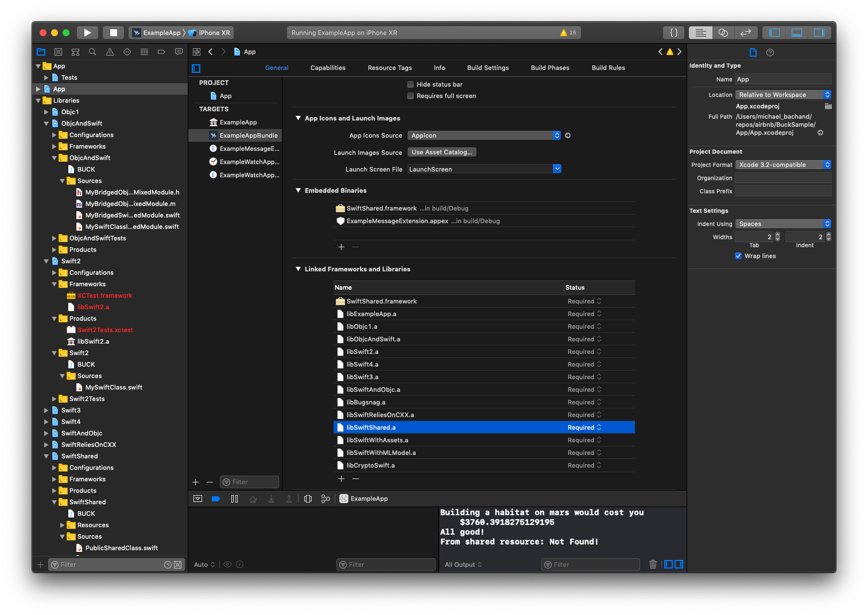Toggle the recent files filter clock icon
The width and height of the screenshot is (868, 615).
click(x=168, y=565)
